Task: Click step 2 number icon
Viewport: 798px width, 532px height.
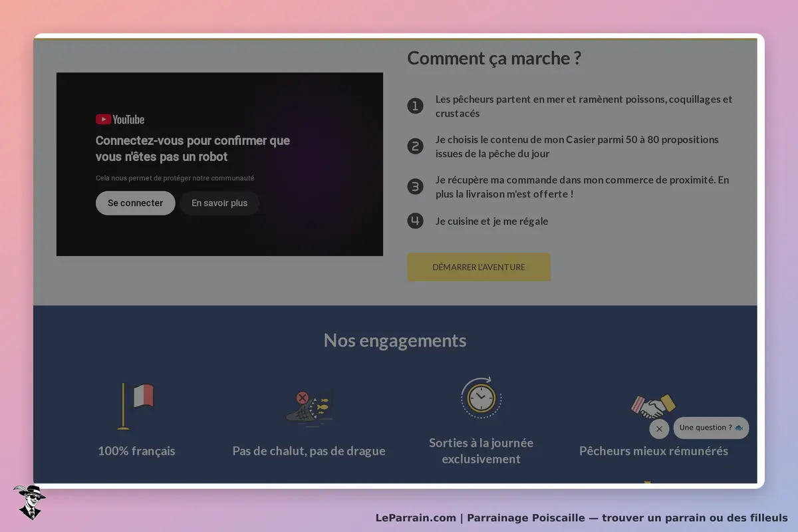Action: 416,146
